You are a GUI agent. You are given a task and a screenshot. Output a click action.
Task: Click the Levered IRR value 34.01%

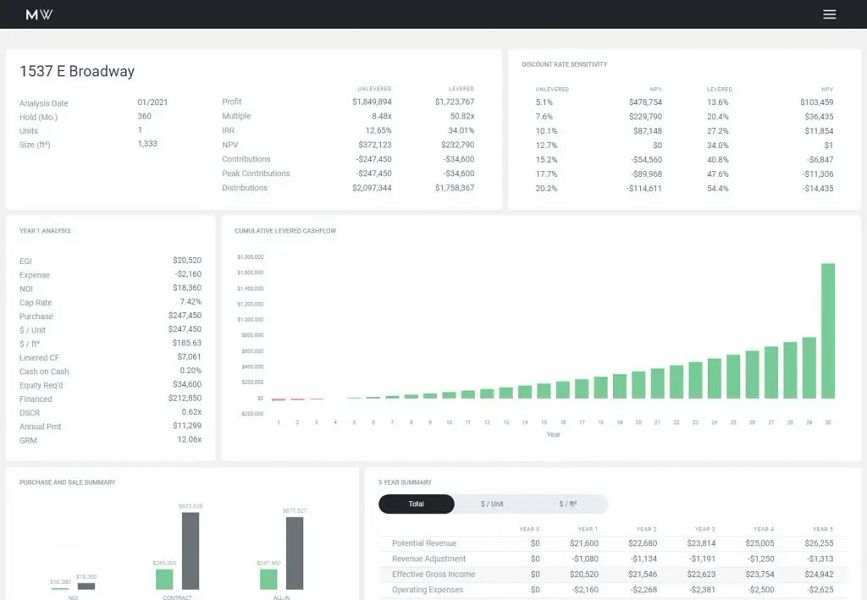tap(461, 131)
